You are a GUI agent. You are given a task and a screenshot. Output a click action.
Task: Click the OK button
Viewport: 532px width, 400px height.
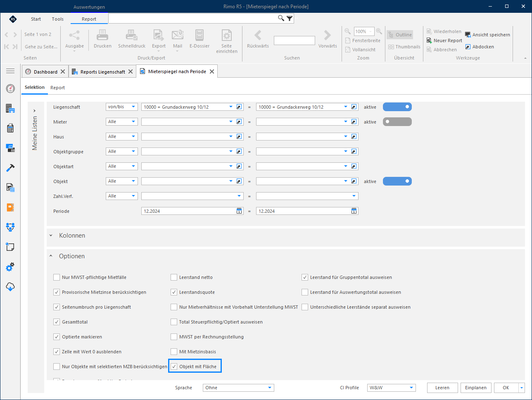point(506,388)
